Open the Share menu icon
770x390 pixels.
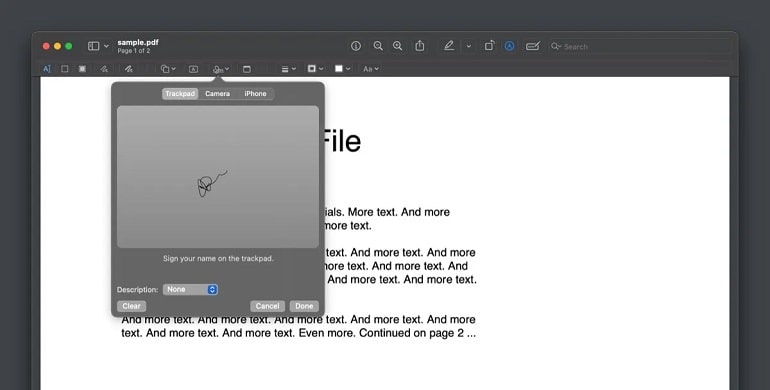click(x=420, y=46)
